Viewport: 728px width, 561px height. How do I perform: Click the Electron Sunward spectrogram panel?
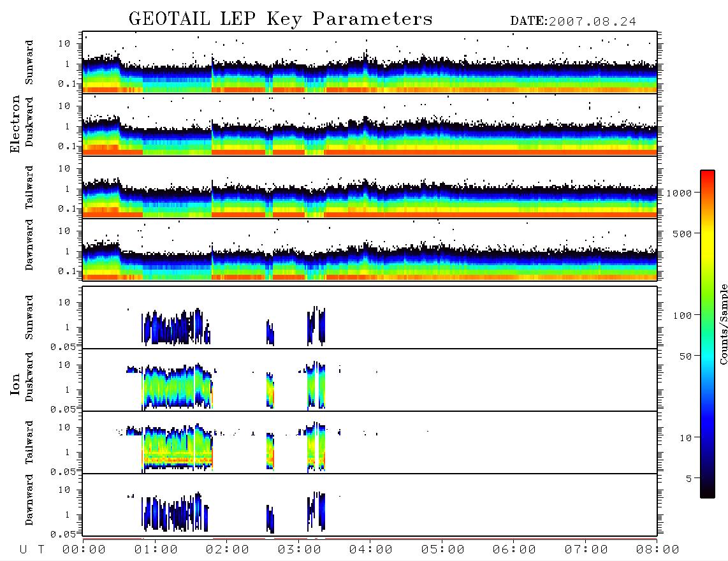(370, 62)
